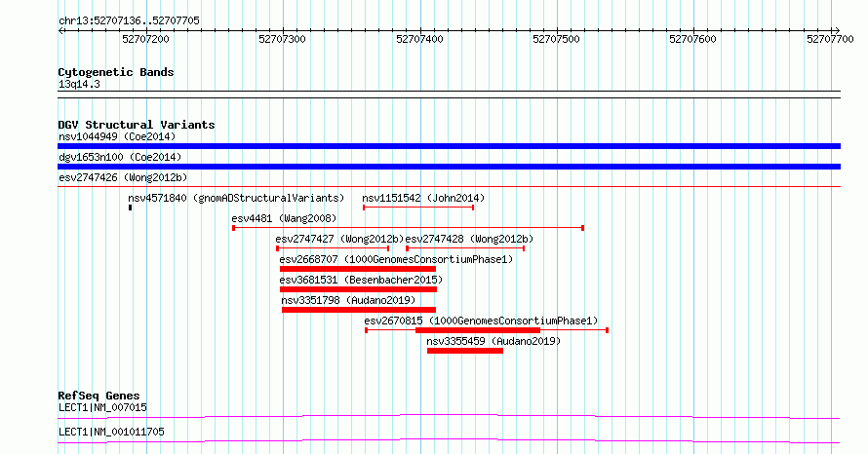Click the esv2670815 1000GenomesConsortiumPhase1 label
This screenshot has height=454, width=868.
[481, 321]
